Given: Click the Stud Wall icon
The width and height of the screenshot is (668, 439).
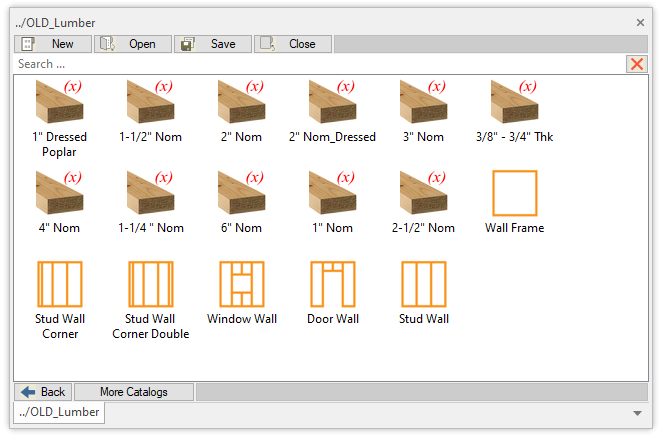Looking at the screenshot, I should 423,284.
